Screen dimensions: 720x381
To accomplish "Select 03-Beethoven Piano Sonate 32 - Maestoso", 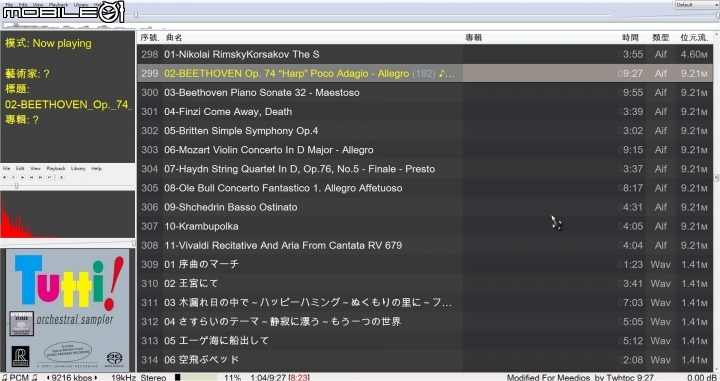I will click(425, 92).
